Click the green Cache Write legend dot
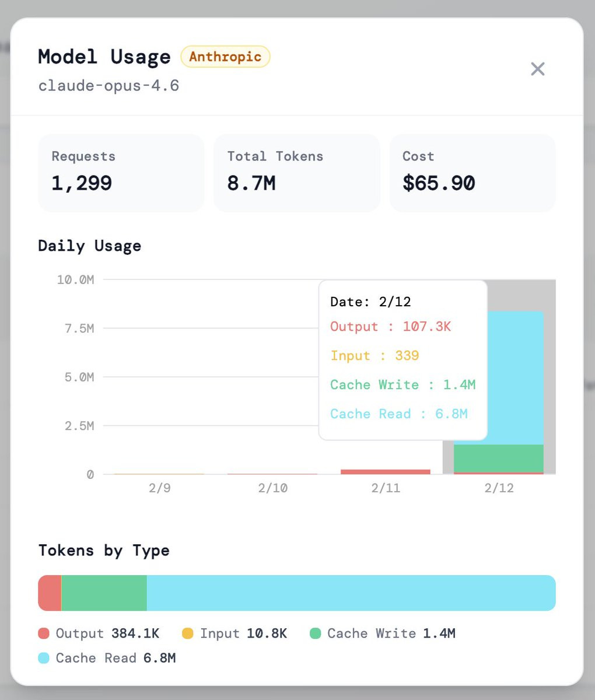 point(315,633)
